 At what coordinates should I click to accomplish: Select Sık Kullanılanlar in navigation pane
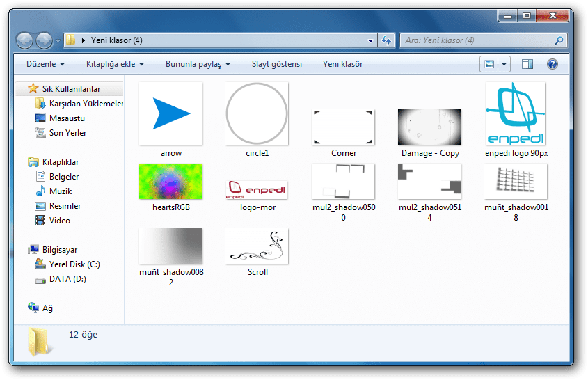pos(71,89)
